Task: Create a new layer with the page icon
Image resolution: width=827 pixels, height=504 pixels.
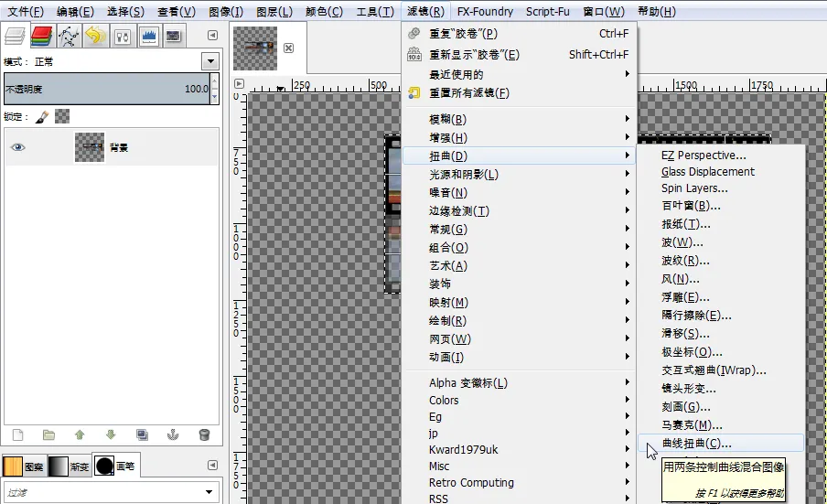Action: tap(18, 434)
